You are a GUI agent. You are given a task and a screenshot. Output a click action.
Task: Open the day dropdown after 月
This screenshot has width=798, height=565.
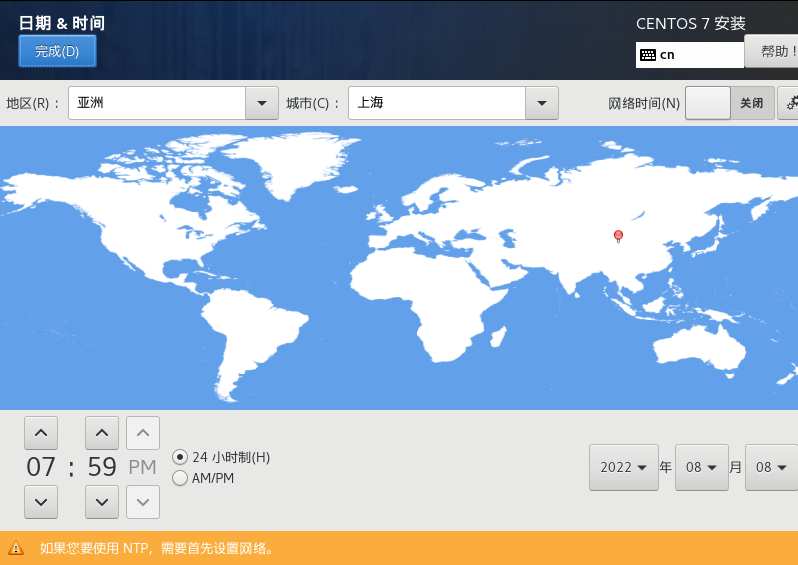click(771, 467)
